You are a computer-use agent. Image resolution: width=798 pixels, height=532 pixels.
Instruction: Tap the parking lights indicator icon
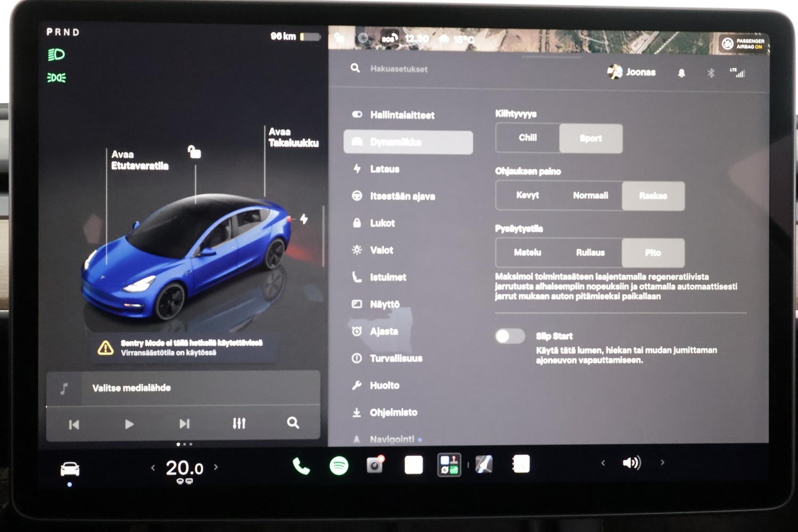click(x=56, y=78)
